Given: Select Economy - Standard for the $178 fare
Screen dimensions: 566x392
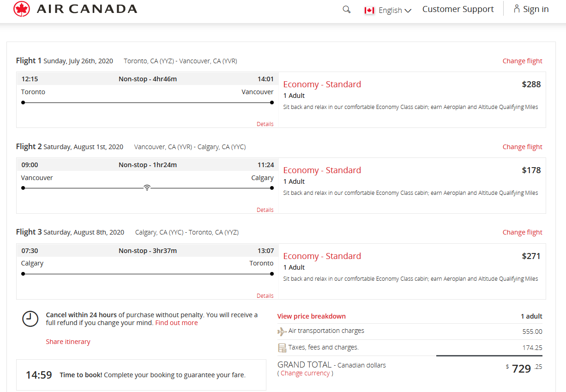Looking at the screenshot, I should 322,170.
